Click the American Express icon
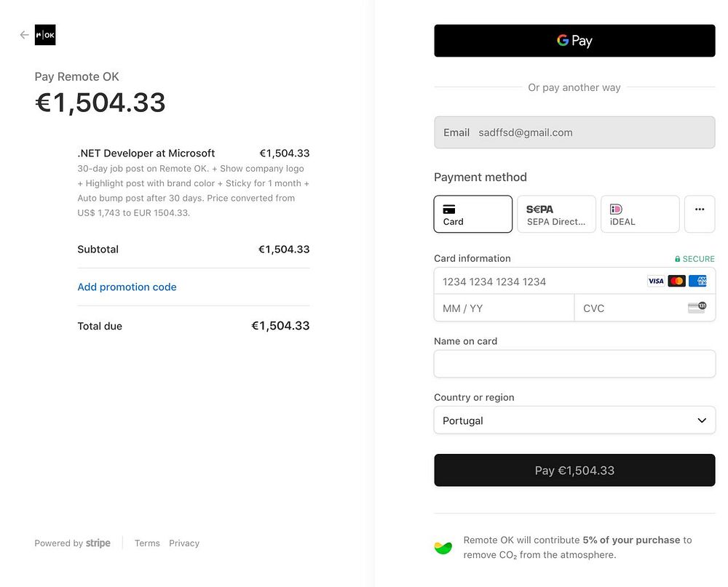 (x=697, y=281)
